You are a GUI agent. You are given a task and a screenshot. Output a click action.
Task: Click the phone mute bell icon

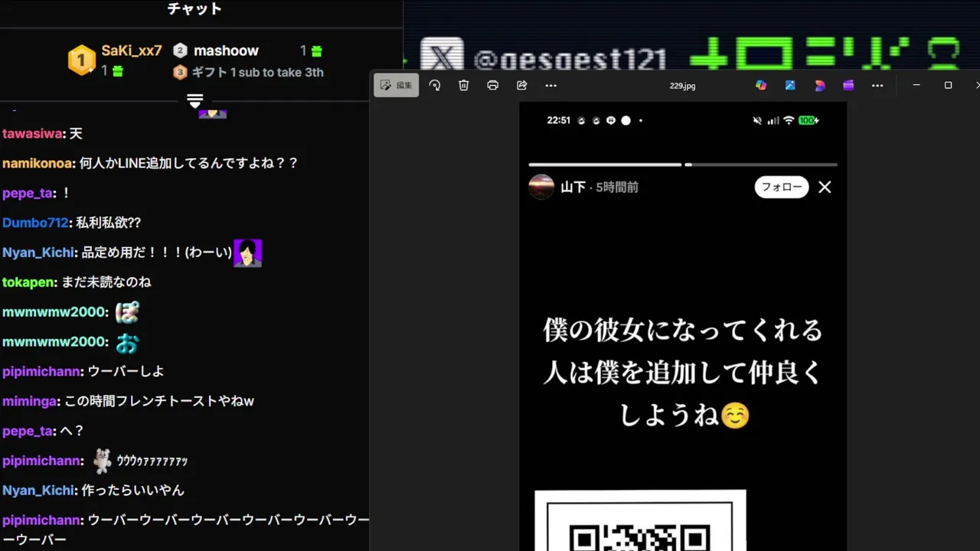758,120
